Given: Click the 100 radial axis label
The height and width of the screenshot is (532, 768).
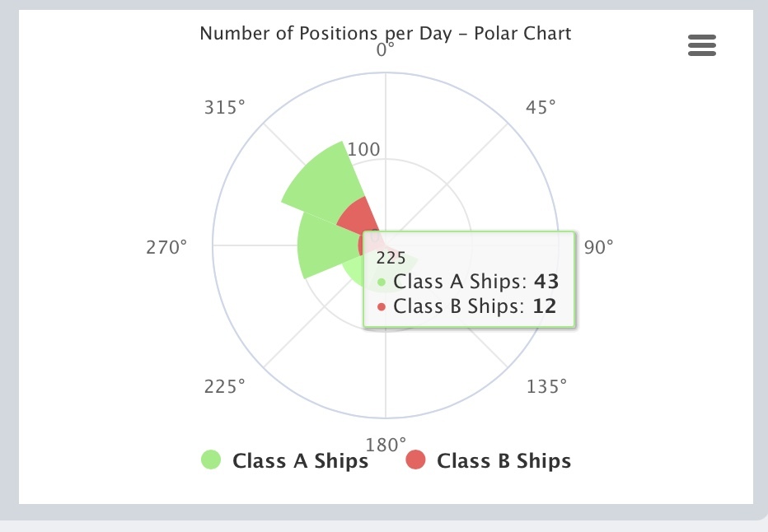Looking at the screenshot, I should click(363, 149).
